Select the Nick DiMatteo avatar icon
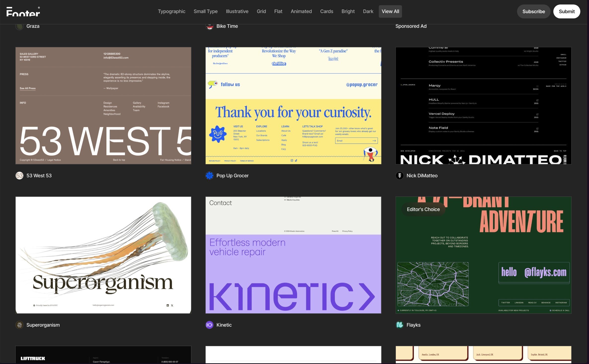Screen dimensions: 589x364 point(400,175)
